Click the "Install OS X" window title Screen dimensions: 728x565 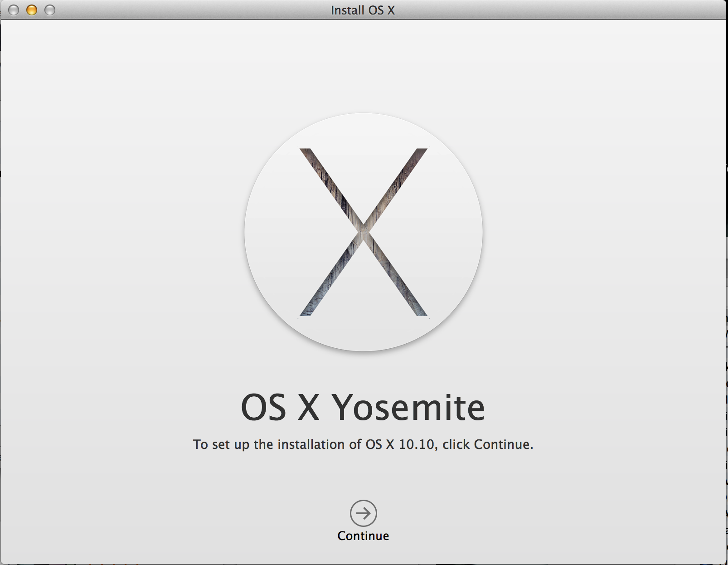(x=363, y=10)
